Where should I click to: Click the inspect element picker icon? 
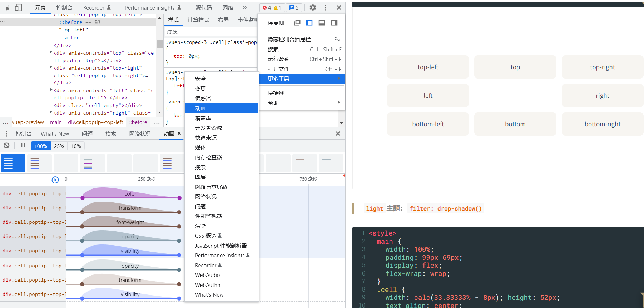tap(6, 7)
